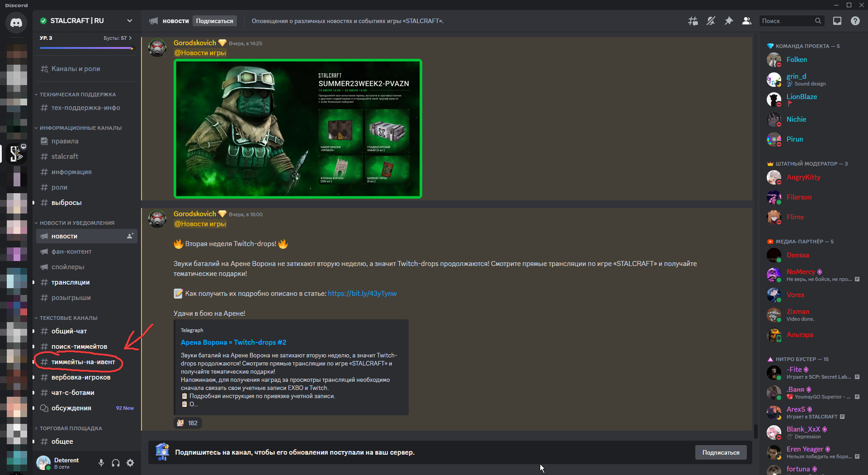Expand the STALCRAFT | RU server dropdown
868x475 pixels.
(x=130, y=21)
